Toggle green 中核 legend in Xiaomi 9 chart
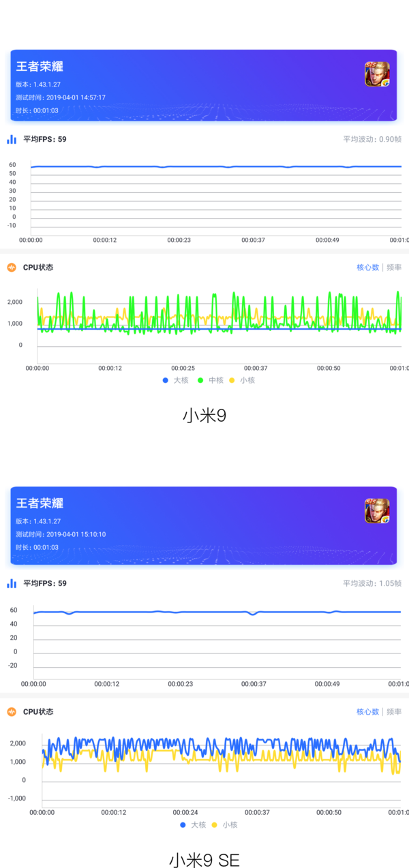Image resolution: width=409 pixels, height=868 pixels. pos(211,380)
